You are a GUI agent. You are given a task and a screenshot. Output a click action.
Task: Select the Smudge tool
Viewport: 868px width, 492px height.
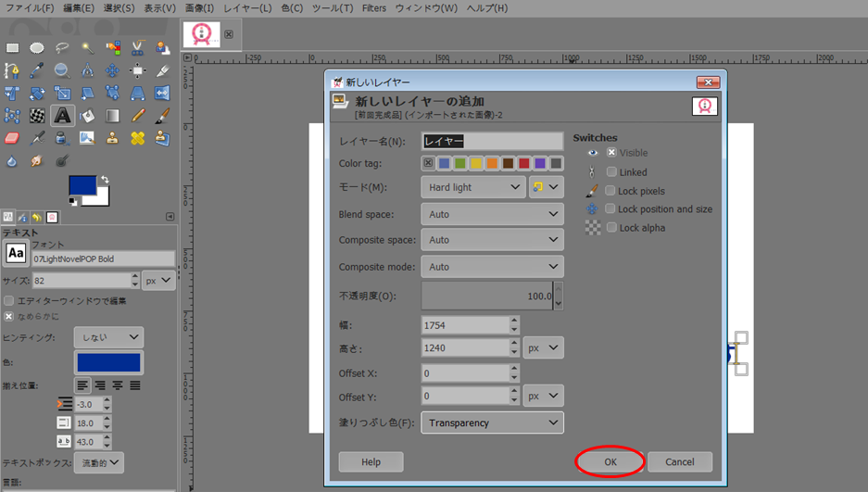pos(37,161)
